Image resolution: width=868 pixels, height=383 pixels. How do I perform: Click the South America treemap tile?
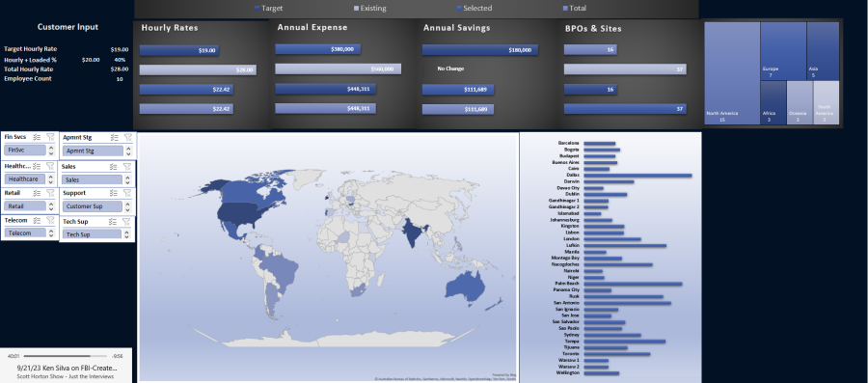pos(826,103)
